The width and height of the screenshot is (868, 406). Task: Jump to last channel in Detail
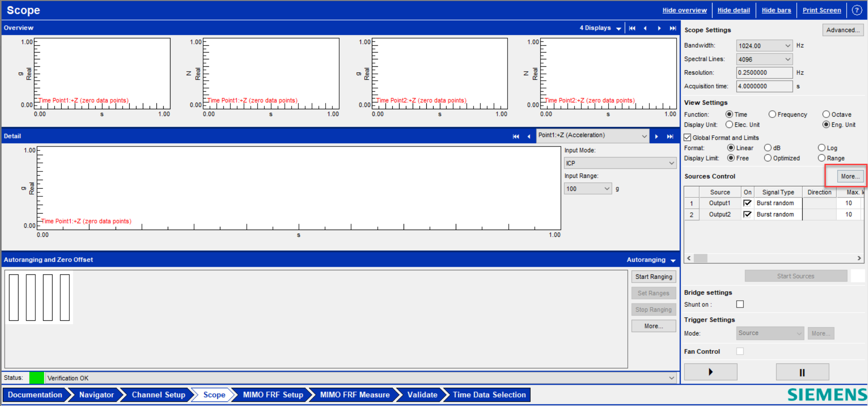(x=670, y=137)
